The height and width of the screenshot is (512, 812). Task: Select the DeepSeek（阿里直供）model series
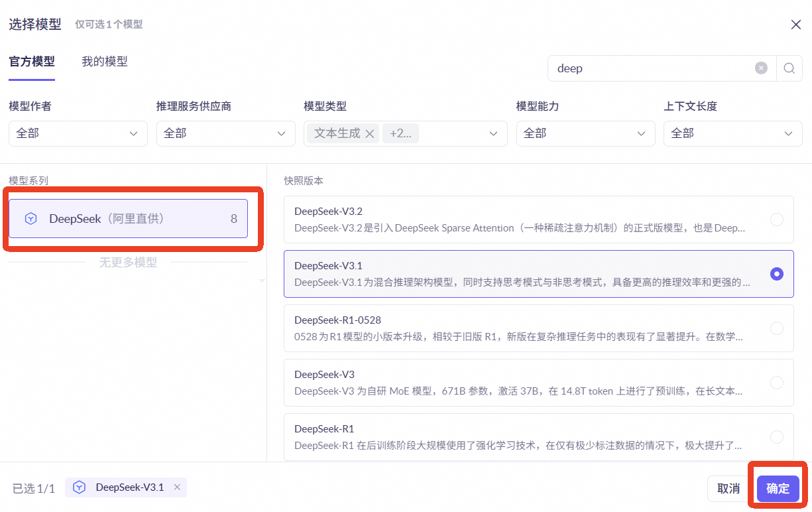[x=128, y=218]
